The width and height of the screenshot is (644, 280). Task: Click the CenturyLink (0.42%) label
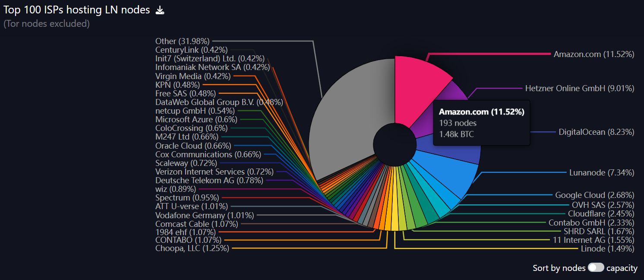(191, 50)
